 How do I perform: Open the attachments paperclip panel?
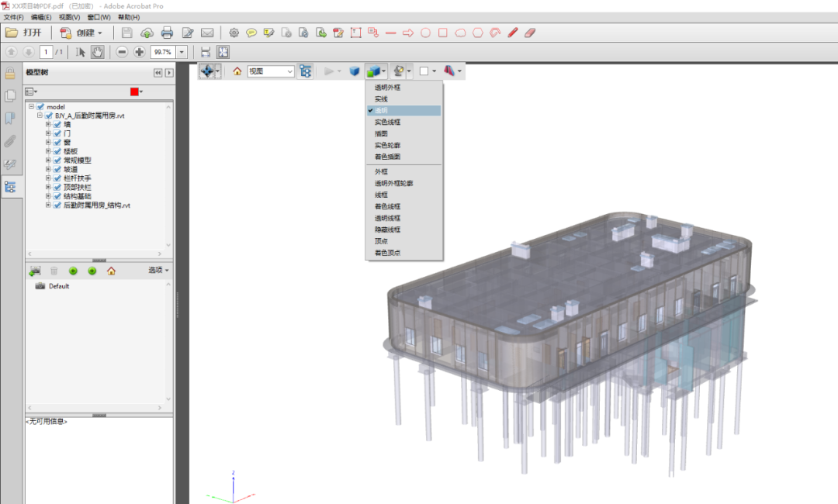pyautogui.click(x=10, y=141)
